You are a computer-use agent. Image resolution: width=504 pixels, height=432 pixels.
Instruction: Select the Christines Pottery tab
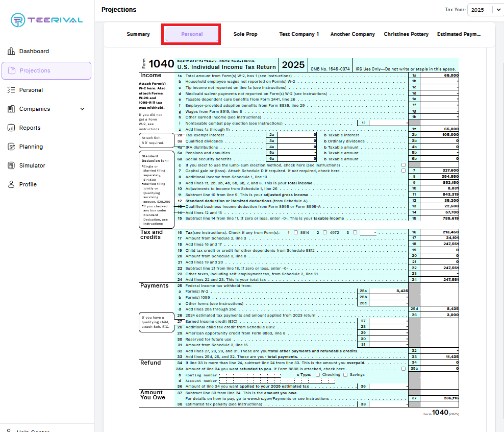pos(406,34)
